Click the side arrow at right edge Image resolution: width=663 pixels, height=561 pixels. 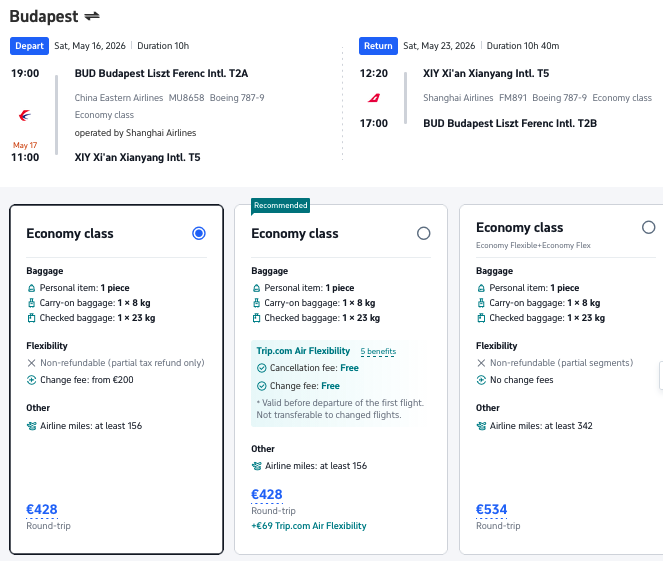pos(660,376)
